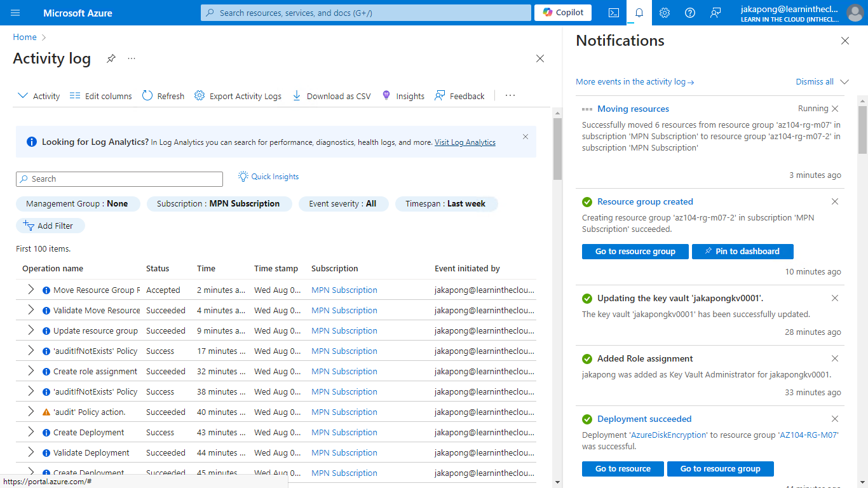The image size is (868, 488).
Task: Open the Azure portal hamburger menu
Action: (15, 13)
